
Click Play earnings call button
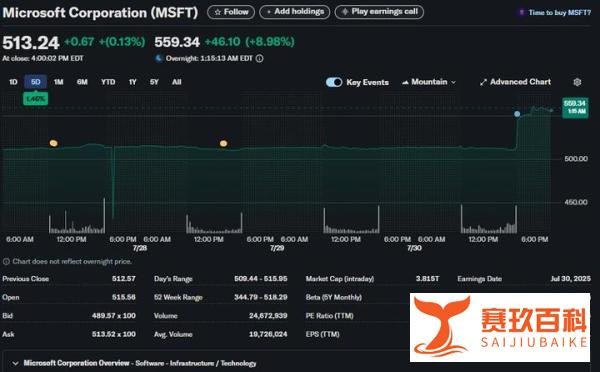tap(379, 12)
